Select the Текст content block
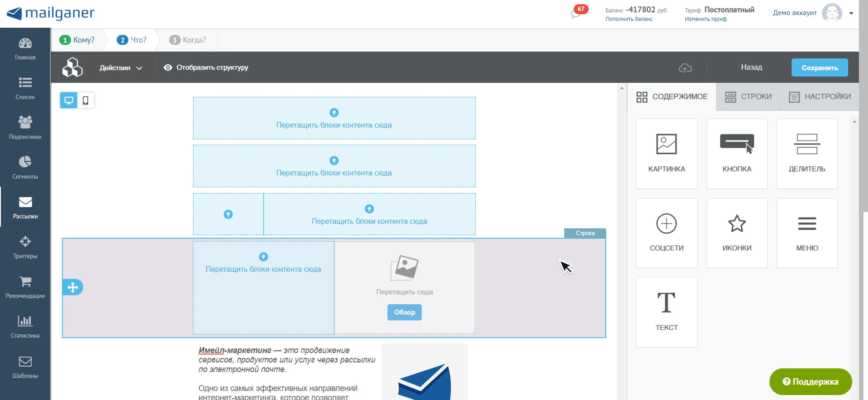This screenshot has width=868, height=400. (666, 312)
